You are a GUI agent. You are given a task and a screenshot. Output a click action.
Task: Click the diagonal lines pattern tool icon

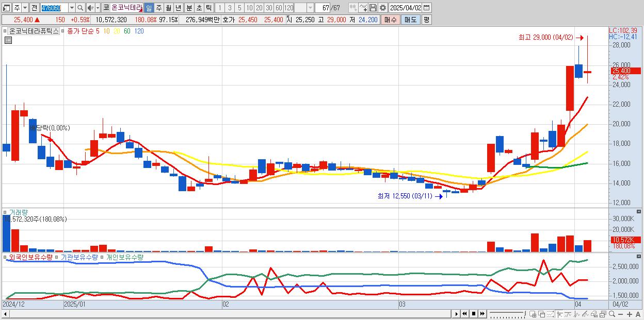(x=586, y=314)
